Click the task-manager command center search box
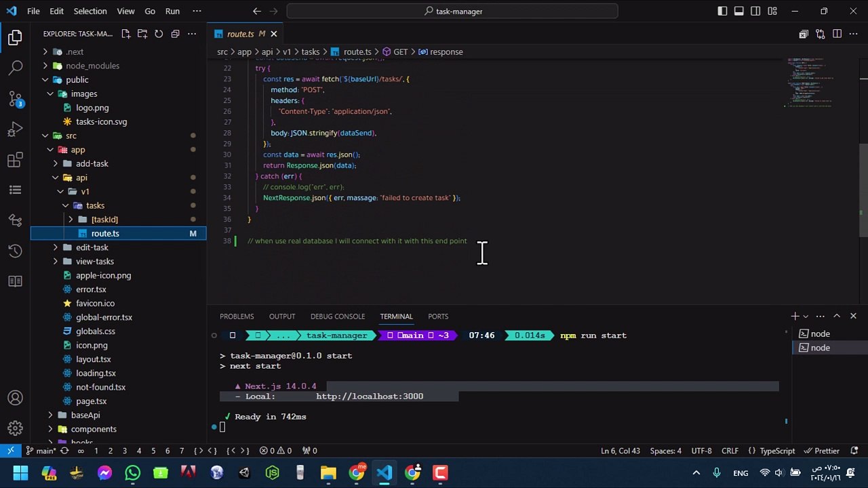This screenshot has height=488, width=868. tap(452, 11)
